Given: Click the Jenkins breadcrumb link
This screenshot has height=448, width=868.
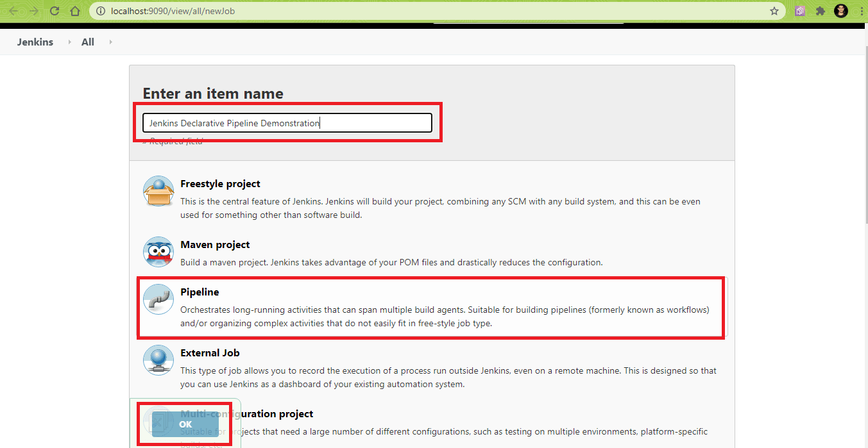Looking at the screenshot, I should point(35,42).
